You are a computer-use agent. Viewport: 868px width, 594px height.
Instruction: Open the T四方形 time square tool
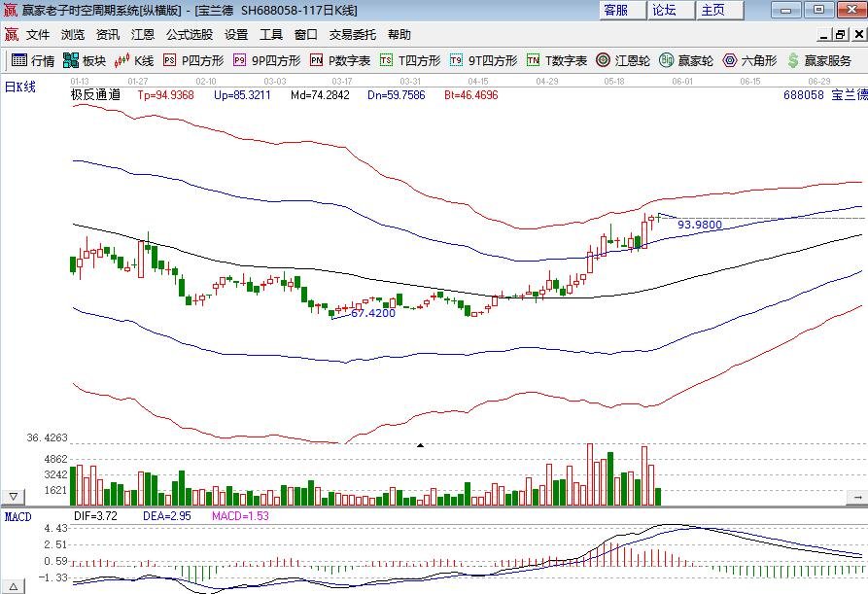click(410, 60)
